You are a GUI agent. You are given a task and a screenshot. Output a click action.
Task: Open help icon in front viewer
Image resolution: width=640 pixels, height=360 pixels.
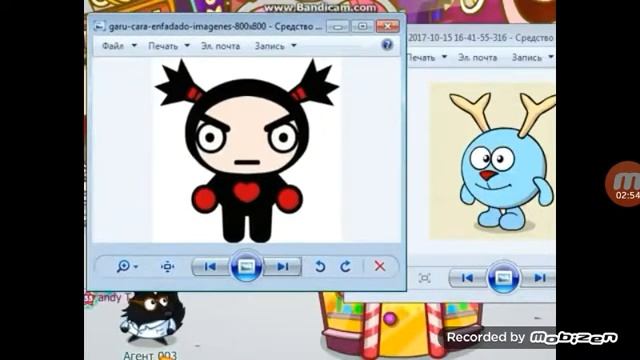click(x=387, y=44)
